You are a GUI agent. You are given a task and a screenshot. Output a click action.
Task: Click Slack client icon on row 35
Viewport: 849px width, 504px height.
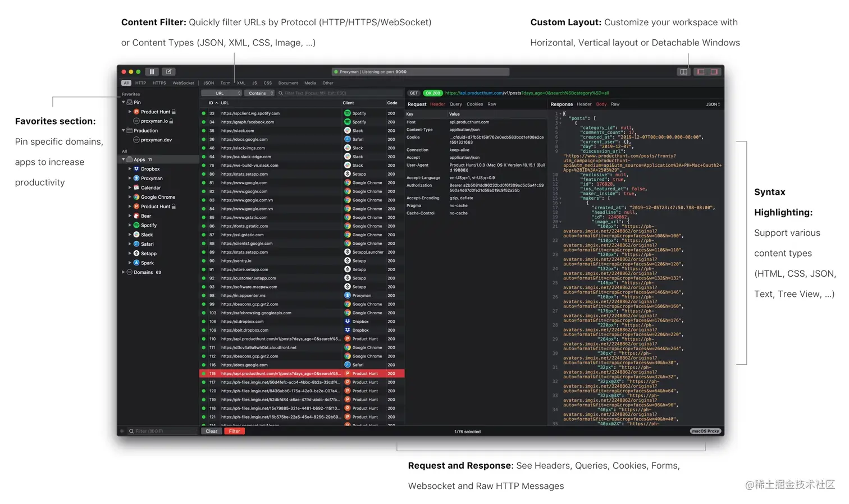pyautogui.click(x=348, y=131)
